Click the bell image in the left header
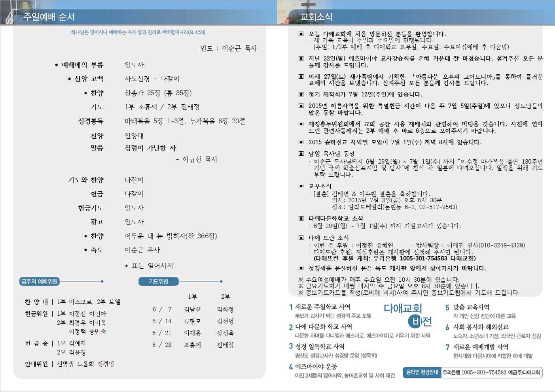This screenshot has width=555, height=392. pyautogui.click(x=7, y=11)
